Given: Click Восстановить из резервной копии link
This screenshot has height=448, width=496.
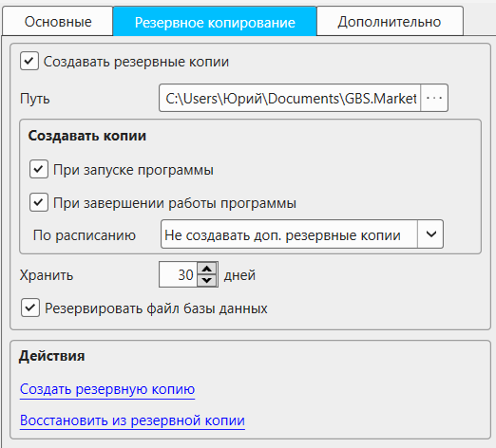Looking at the screenshot, I should (x=132, y=420).
